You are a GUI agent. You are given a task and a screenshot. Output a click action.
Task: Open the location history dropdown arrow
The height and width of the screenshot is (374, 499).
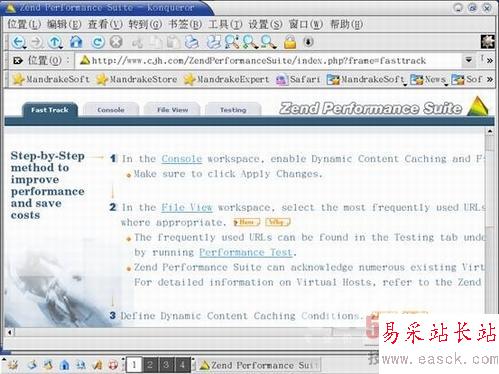(469, 60)
